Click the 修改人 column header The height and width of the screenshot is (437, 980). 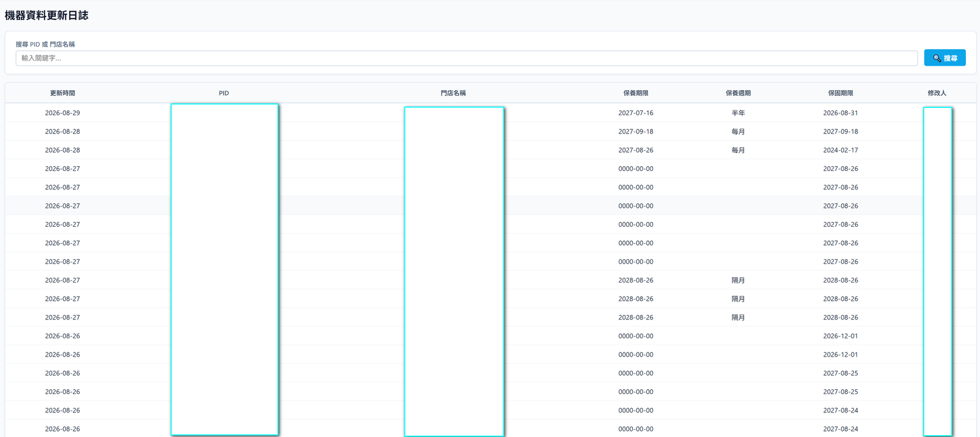click(937, 93)
